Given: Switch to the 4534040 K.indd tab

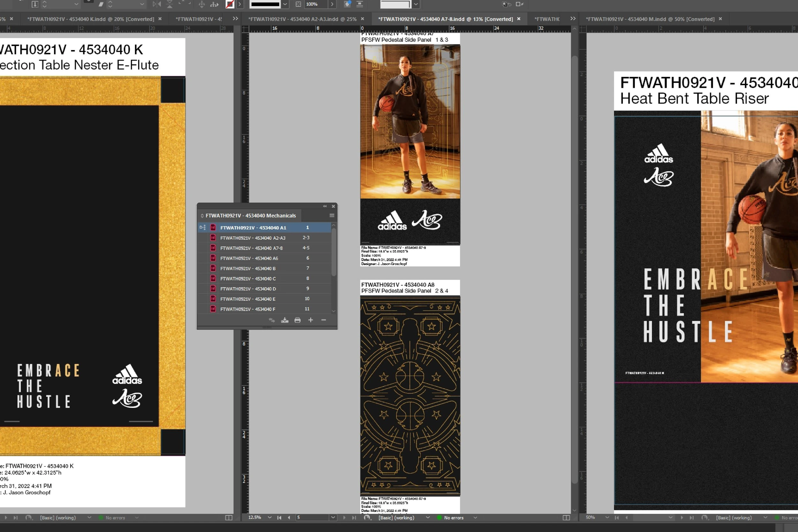Looking at the screenshot, I should point(91,19).
